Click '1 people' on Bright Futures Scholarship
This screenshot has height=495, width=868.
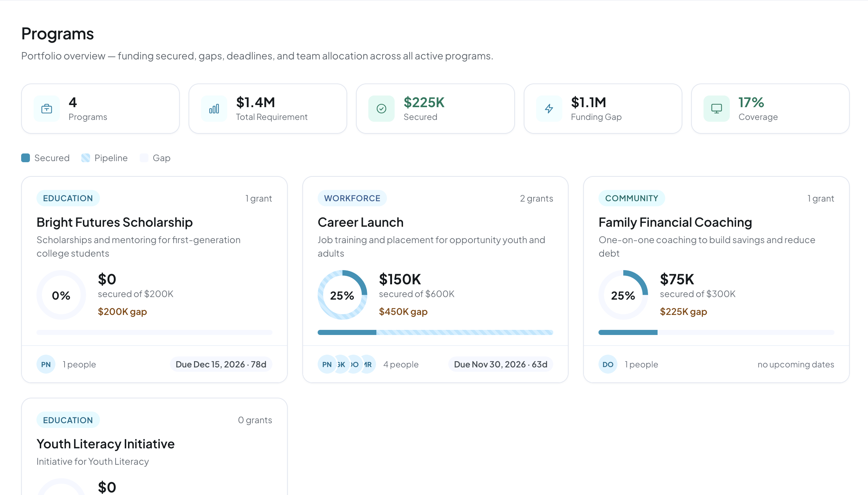(x=79, y=364)
